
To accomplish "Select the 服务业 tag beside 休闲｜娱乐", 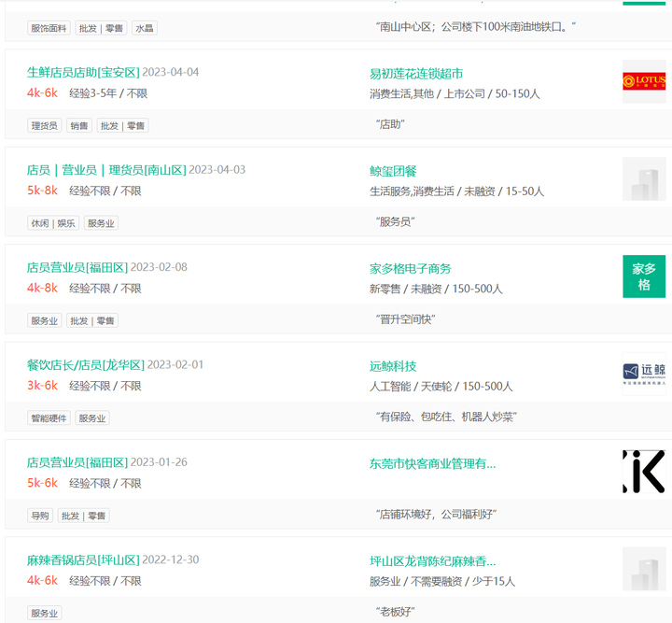I will 101,223.
